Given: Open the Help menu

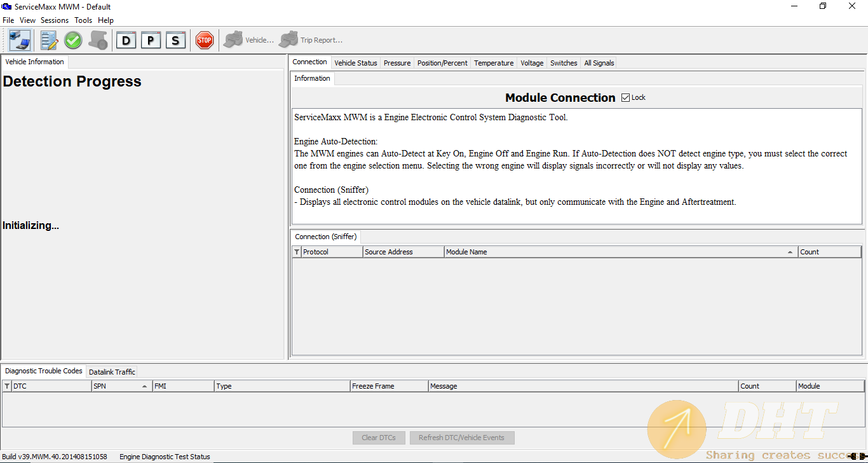Looking at the screenshot, I should (x=105, y=20).
